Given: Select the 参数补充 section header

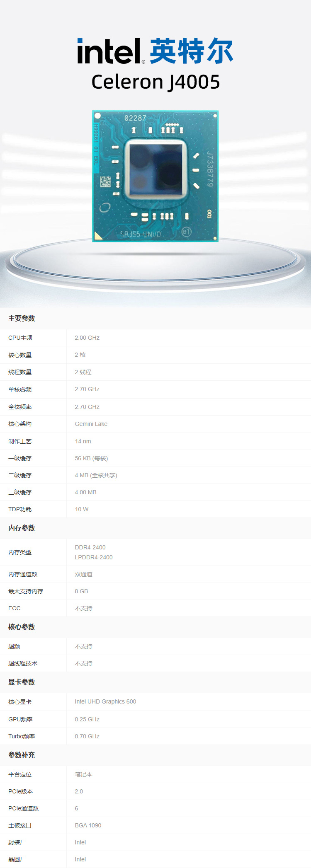Looking at the screenshot, I should 22,755.
